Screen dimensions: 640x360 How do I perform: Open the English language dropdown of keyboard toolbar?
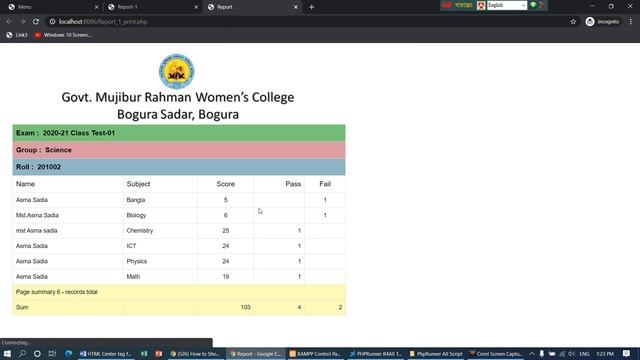tap(507, 5)
